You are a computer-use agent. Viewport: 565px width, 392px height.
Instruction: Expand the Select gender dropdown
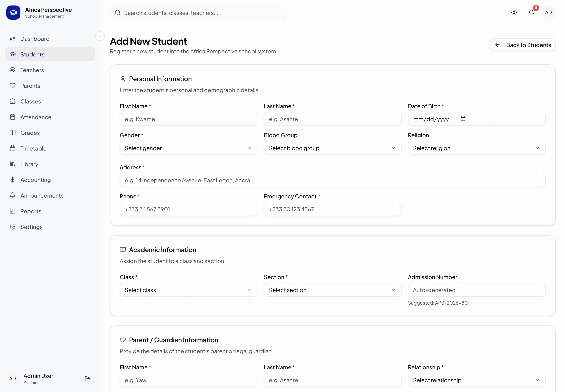[x=188, y=148]
